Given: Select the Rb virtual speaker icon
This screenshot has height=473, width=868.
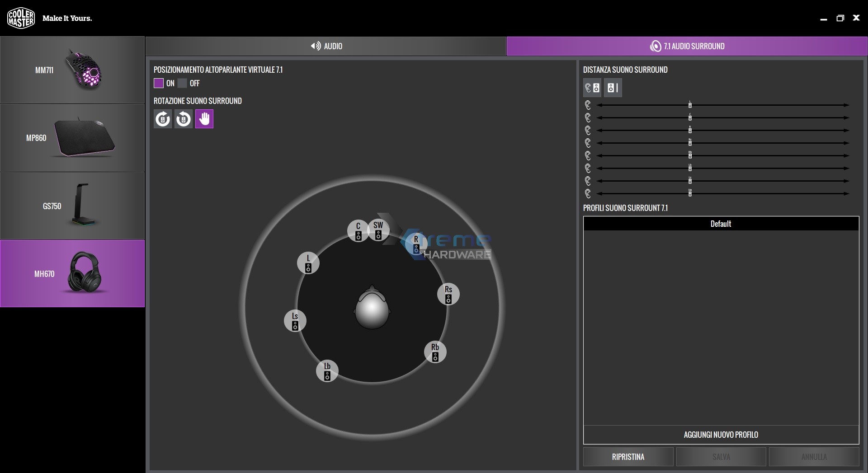Looking at the screenshot, I should point(435,352).
